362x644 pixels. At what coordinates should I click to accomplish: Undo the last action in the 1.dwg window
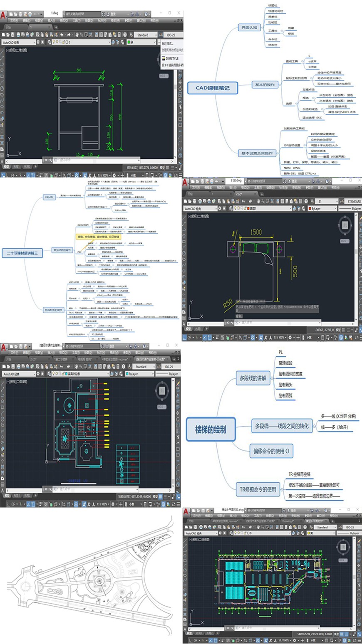pyautogui.click(x=62, y=35)
